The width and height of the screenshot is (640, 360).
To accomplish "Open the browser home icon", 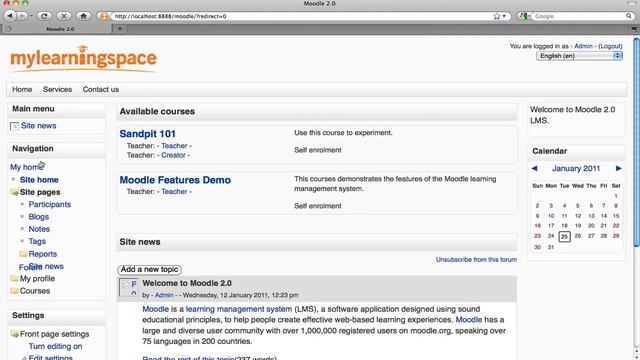I will [x=83, y=16].
